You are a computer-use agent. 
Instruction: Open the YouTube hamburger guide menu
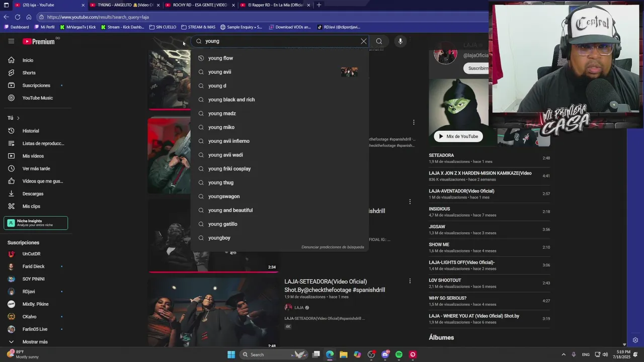(x=11, y=41)
